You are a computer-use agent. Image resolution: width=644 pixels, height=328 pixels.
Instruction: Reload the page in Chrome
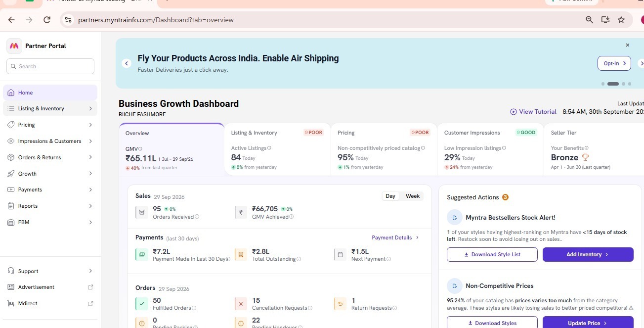click(x=47, y=20)
